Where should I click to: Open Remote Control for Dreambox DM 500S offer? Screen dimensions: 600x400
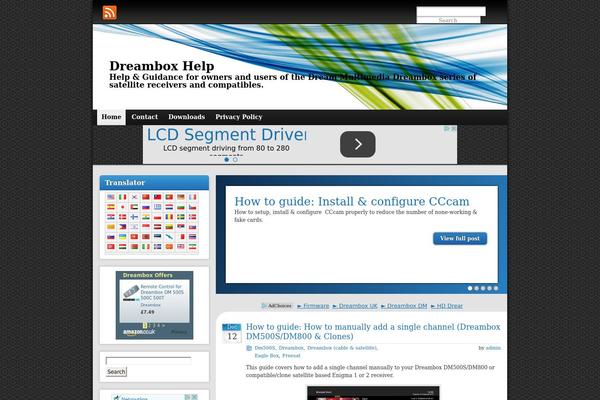[x=162, y=292]
